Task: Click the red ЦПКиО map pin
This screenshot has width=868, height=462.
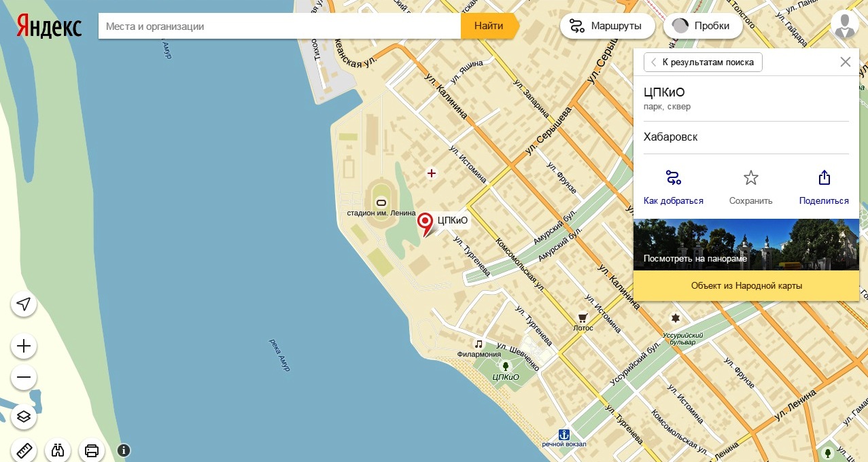Action: click(426, 224)
